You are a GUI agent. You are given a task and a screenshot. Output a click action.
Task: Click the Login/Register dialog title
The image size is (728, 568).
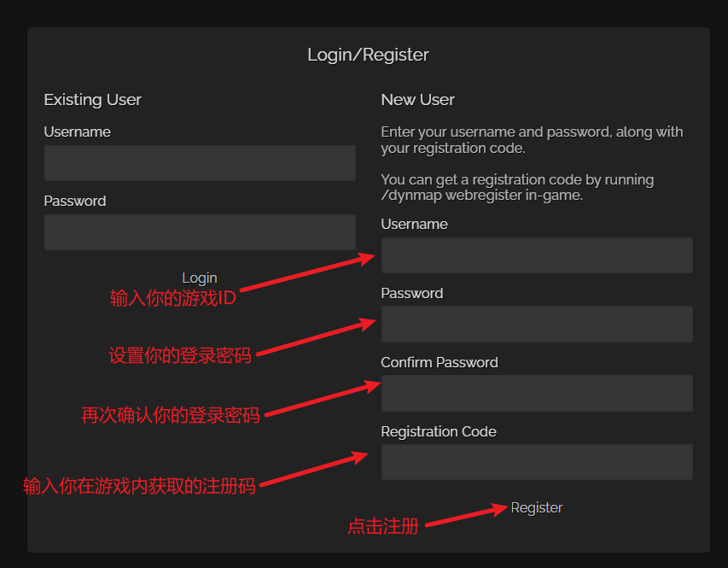(x=368, y=56)
